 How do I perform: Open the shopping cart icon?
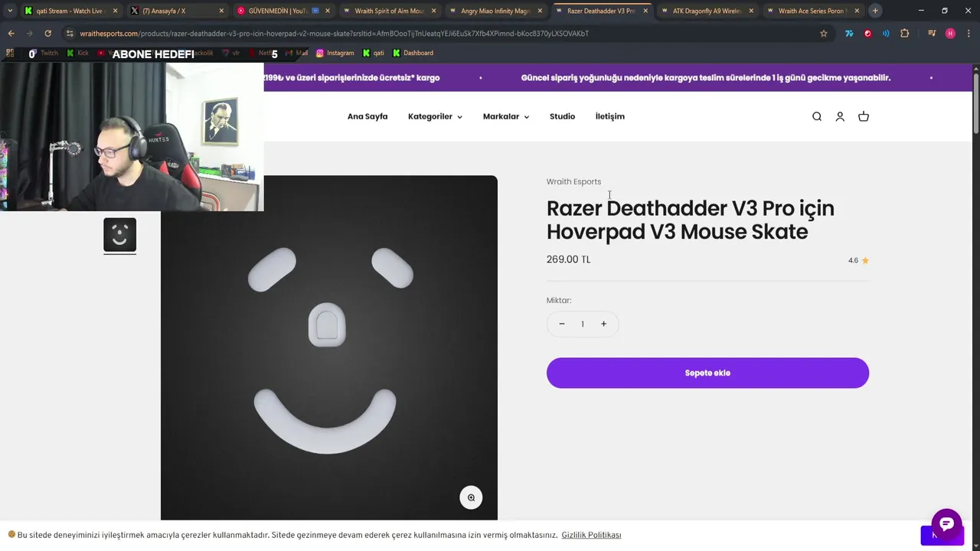point(864,116)
